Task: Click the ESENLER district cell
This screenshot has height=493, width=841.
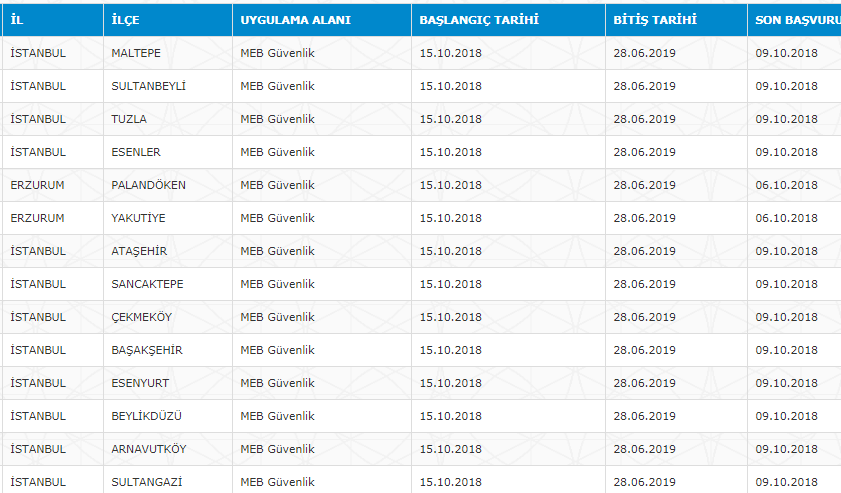Action: coord(136,152)
